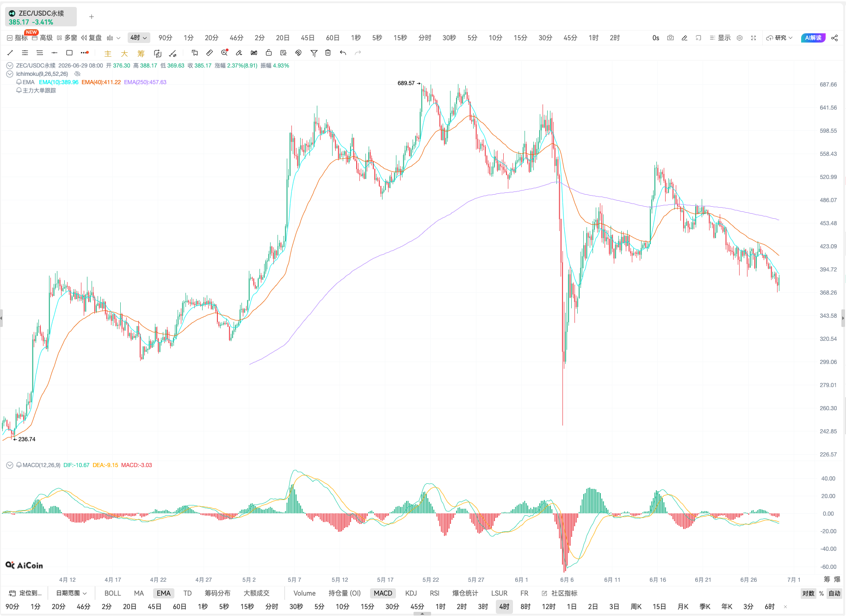Click the 筹 chip distribution shortcut
Viewport: 846px width, 616px height.
point(141,54)
